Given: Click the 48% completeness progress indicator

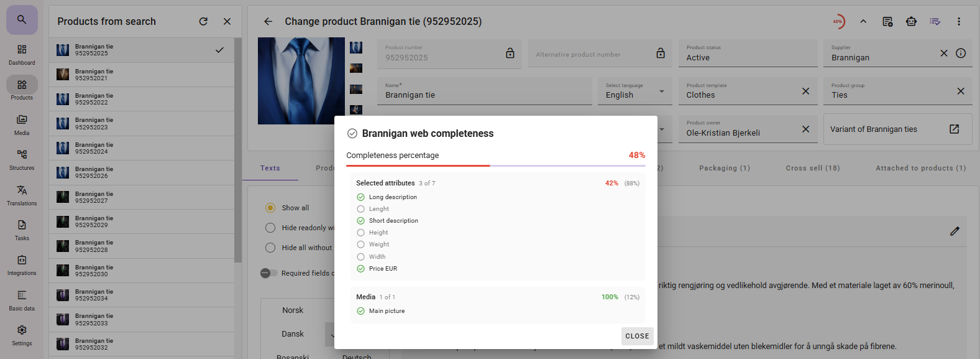Looking at the screenshot, I should [x=838, y=21].
